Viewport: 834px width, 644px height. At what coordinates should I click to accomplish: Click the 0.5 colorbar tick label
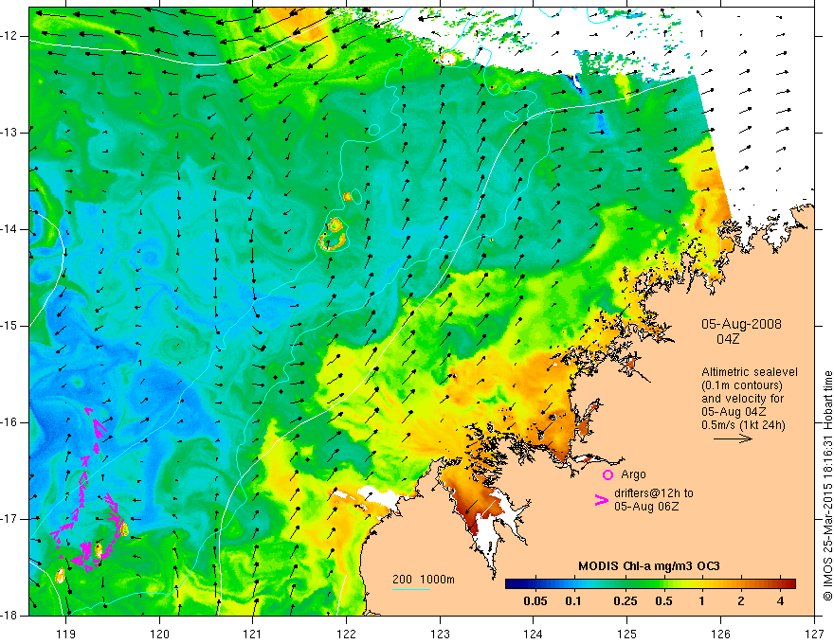pos(663,601)
